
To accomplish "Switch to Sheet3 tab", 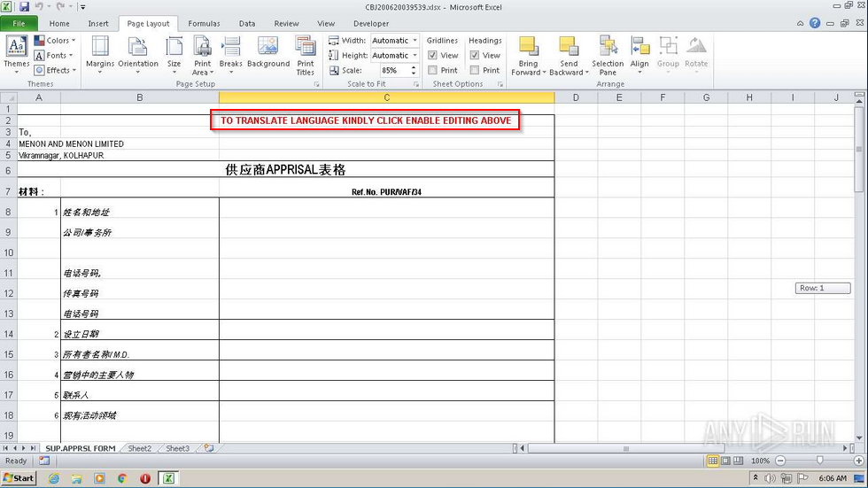I will click(x=178, y=449).
